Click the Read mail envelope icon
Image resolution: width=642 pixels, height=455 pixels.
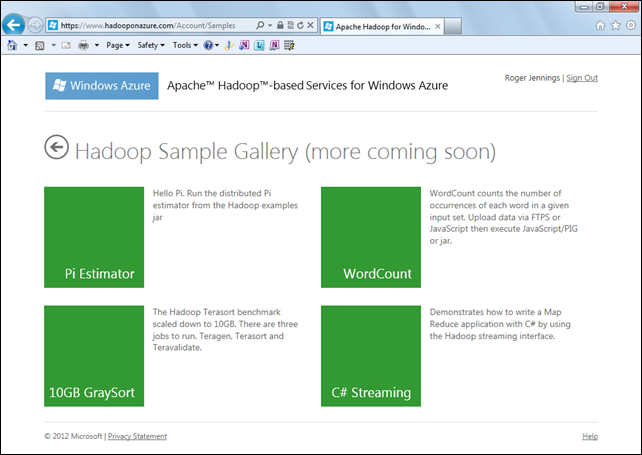(66, 45)
